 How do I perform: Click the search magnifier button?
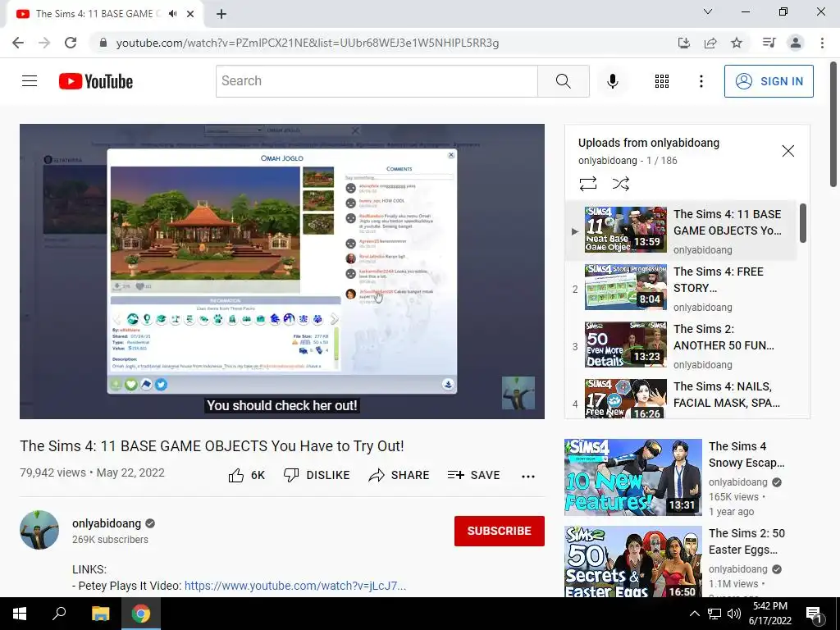click(x=563, y=81)
